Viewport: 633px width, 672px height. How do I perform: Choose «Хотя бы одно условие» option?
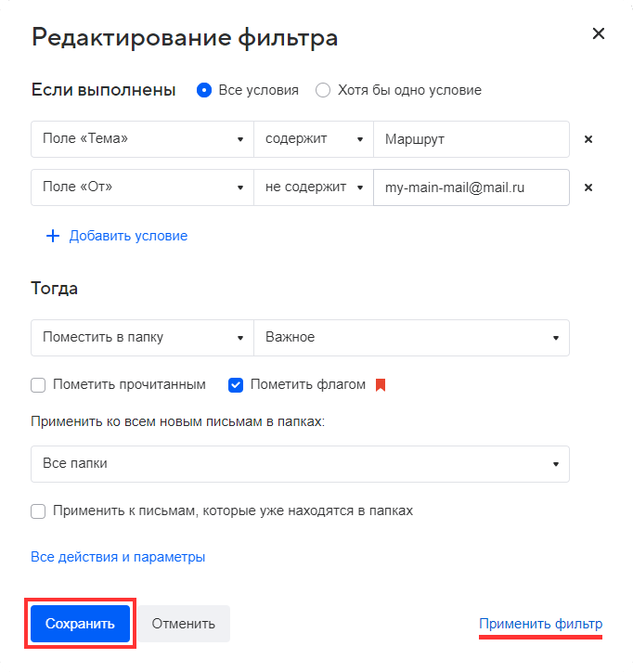(323, 90)
